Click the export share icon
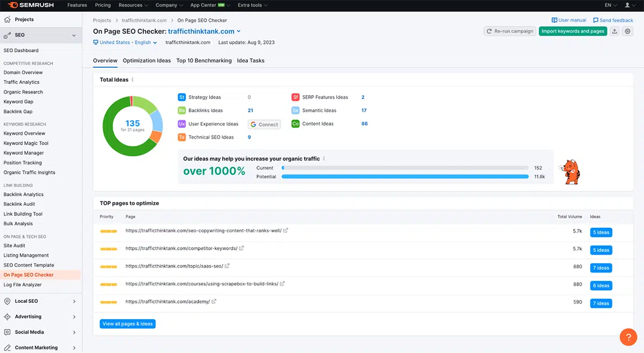The width and height of the screenshot is (644, 353). [x=614, y=31]
